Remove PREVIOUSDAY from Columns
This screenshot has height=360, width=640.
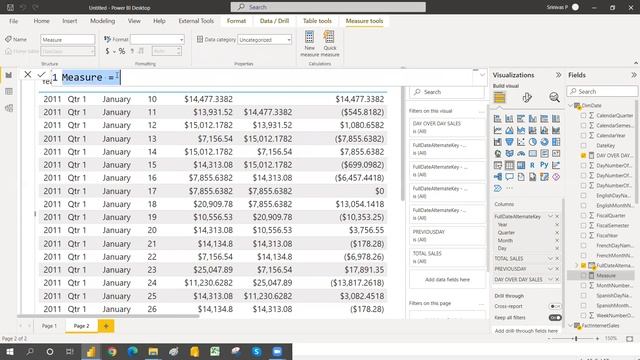(x=557, y=269)
